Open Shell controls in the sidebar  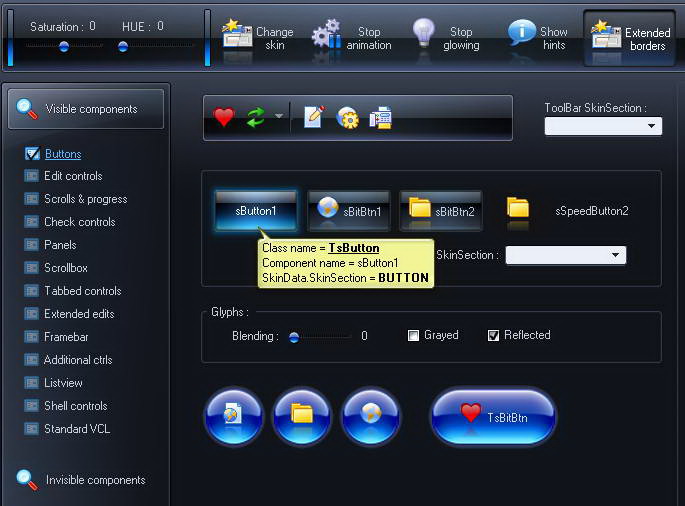[x=76, y=406]
